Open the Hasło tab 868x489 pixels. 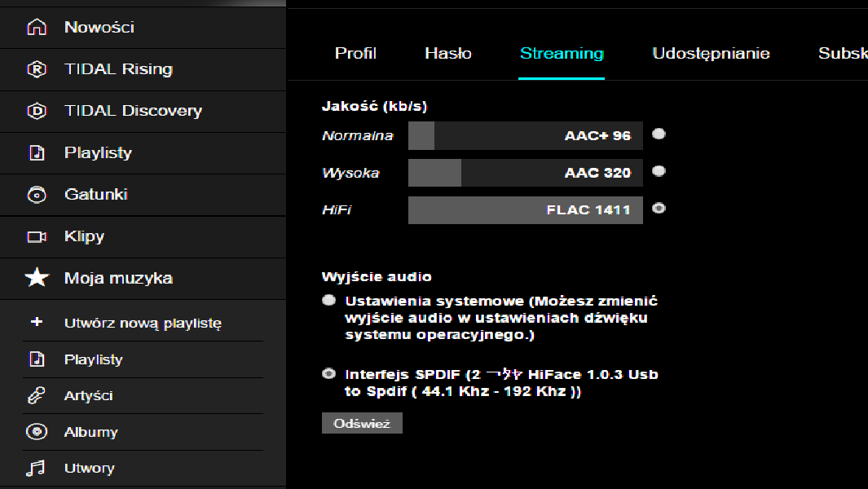(x=447, y=53)
